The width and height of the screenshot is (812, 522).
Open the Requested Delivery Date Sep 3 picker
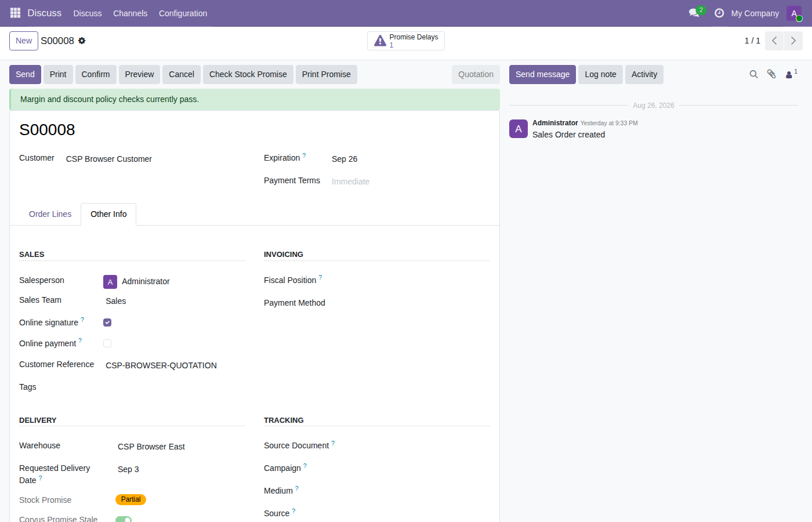click(180, 469)
